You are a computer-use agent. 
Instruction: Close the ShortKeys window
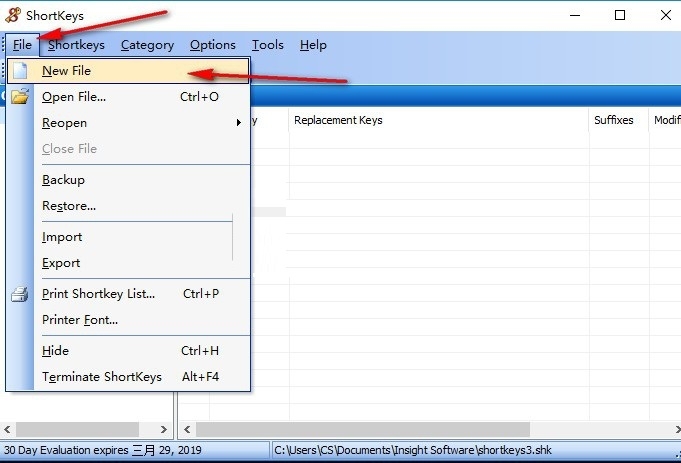click(x=665, y=15)
